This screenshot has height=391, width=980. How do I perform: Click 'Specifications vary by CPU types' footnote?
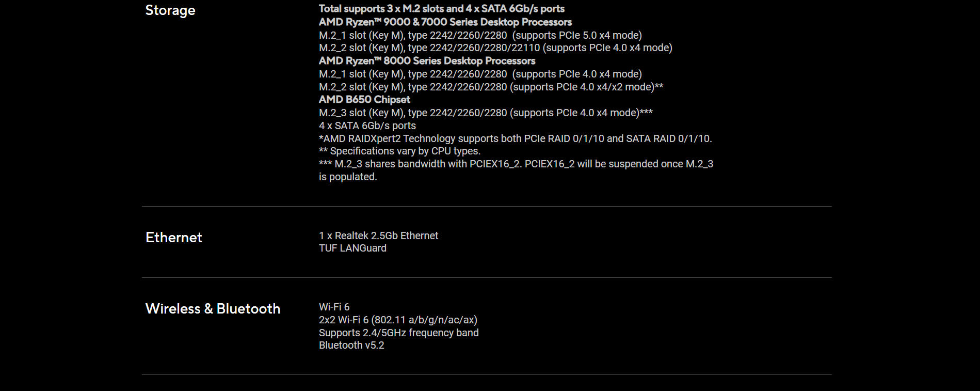point(399,151)
